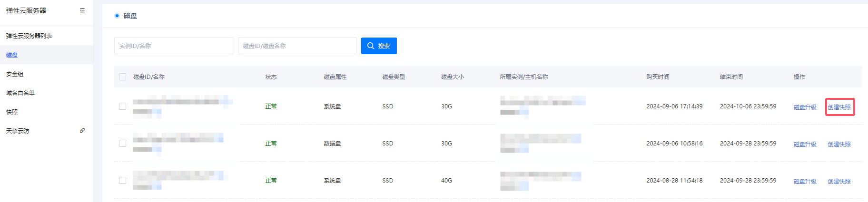
Task: Check the second disk row checkbox
Action: coord(123,144)
